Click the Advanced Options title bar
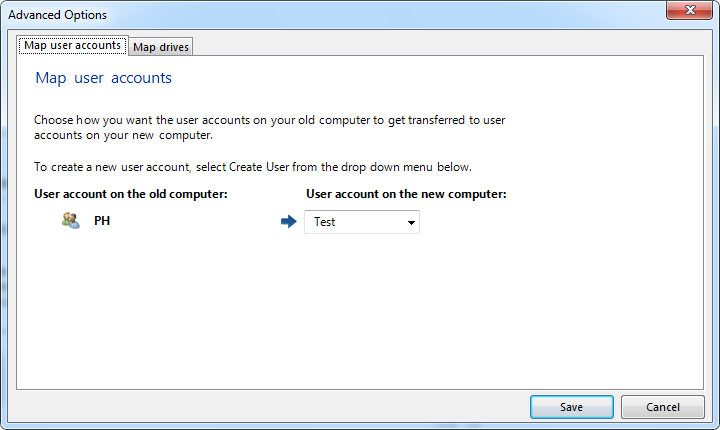Screen dimensions: 720x430 (x=321, y=15)
